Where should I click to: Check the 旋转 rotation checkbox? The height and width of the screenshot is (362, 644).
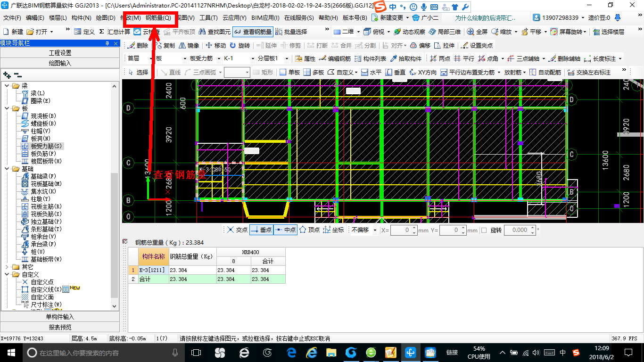484,230
